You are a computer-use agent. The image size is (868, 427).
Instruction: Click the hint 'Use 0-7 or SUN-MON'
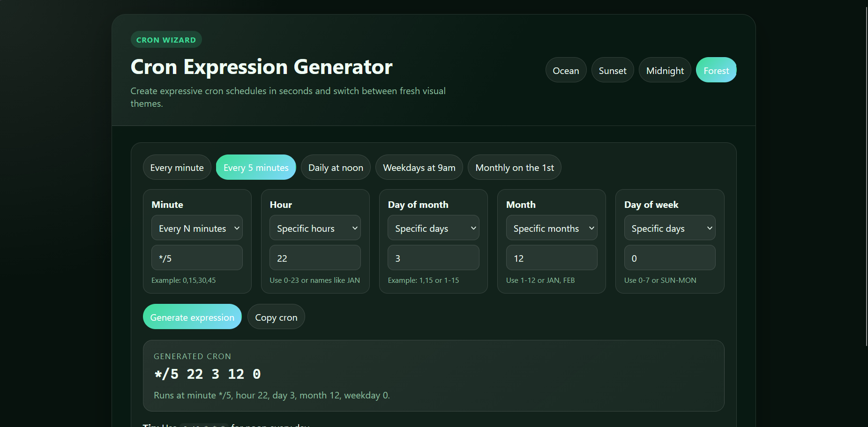660,280
